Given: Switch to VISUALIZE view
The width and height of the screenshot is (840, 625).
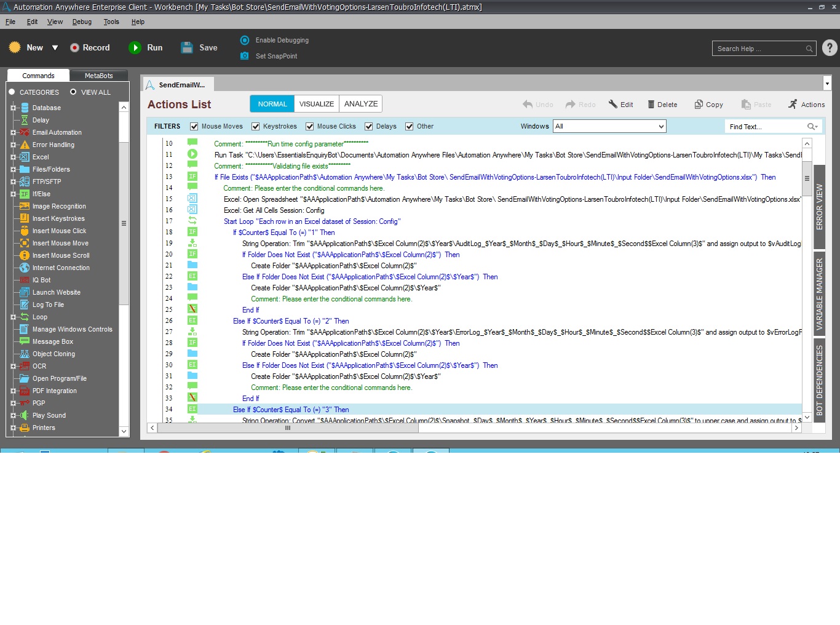Looking at the screenshot, I should click(x=316, y=104).
